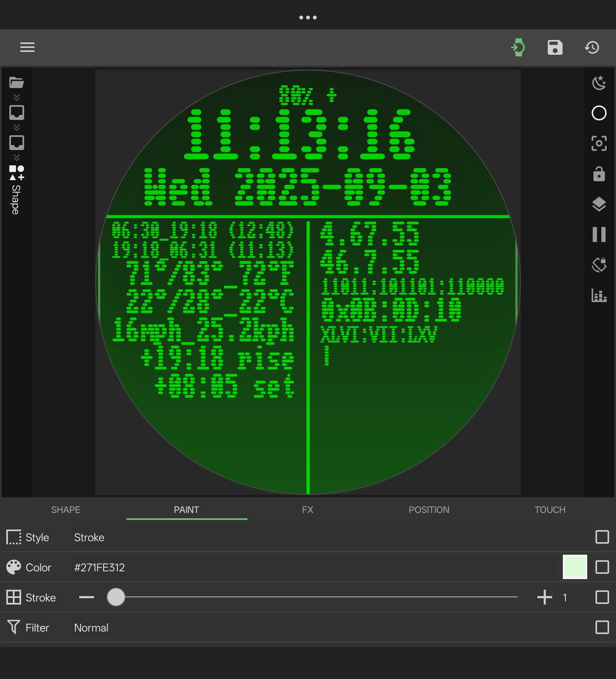Open the history restore icon

coord(592,47)
